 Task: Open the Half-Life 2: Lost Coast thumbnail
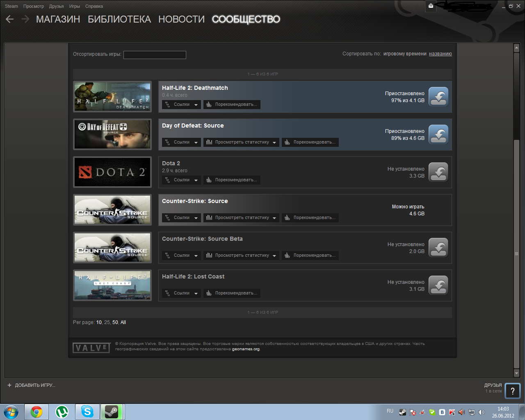[x=112, y=285]
